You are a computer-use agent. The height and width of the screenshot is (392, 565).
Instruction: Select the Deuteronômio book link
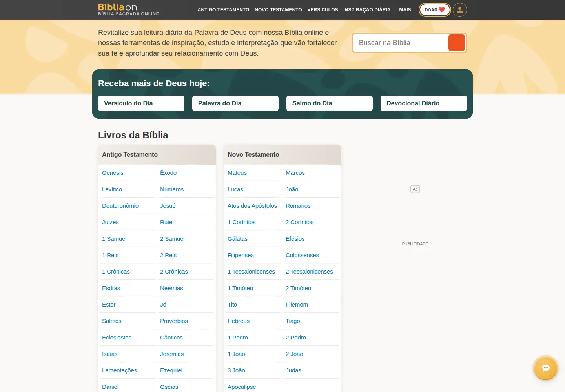click(x=120, y=206)
